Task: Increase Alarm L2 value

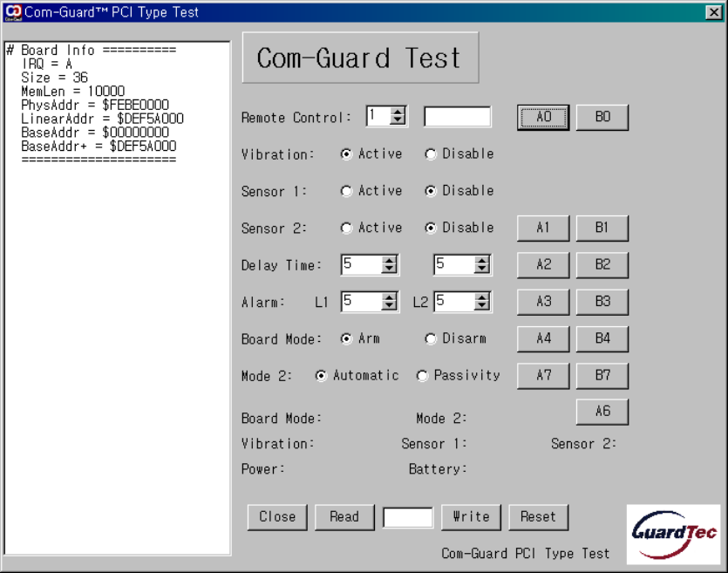Action: pyautogui.click(x=482, y=297)
